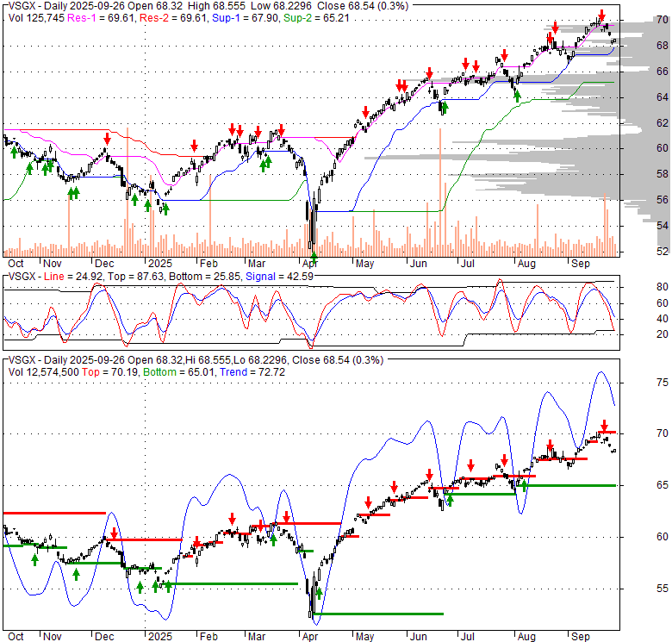This screenshot has height=642, width=672.
Task: Click green buy arrow in early August, top chart
Action: click(x=517, y=97)
